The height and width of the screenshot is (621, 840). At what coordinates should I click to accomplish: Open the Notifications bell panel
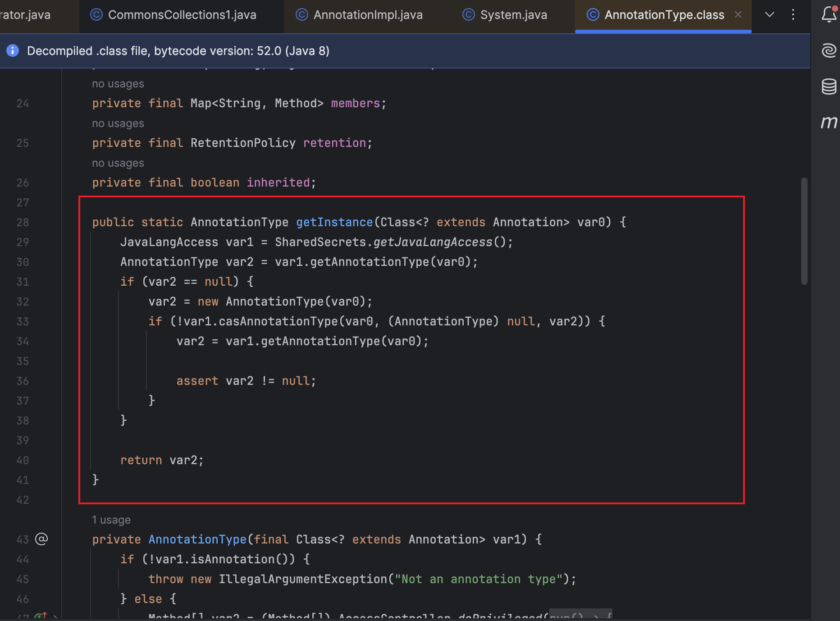(829, 14)
